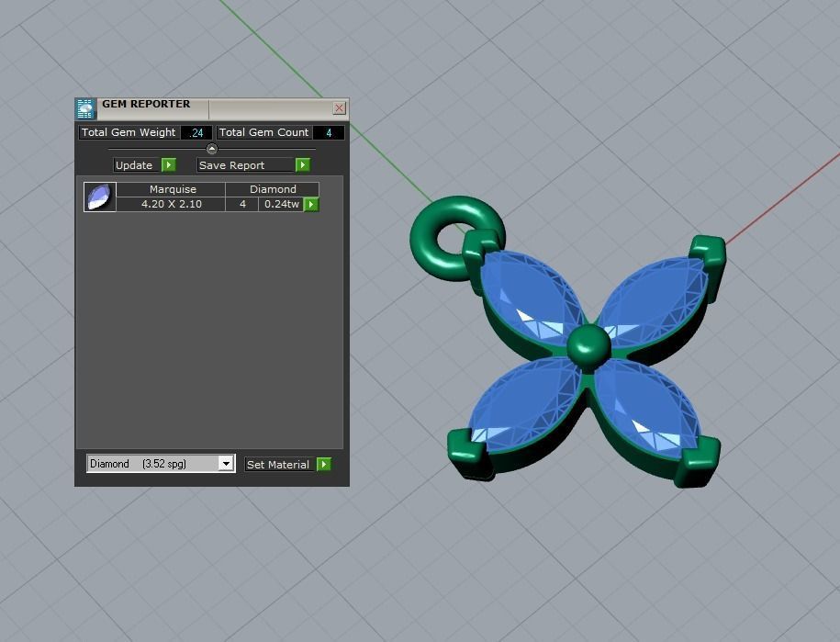The width and height of the screenshot is (840, 642).
Task: Collapse the summary with the round arrow toggle
Action: click(212, 149)
